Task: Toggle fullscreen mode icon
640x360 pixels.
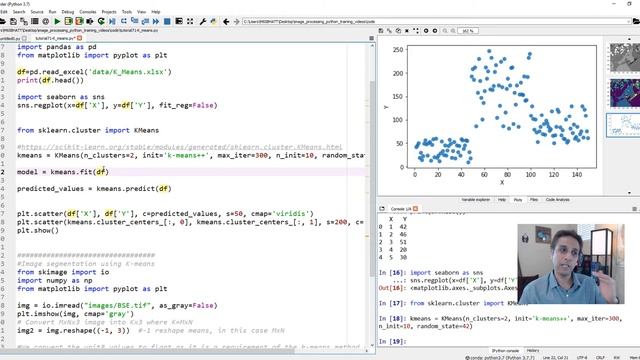Action: pos(190,21)
